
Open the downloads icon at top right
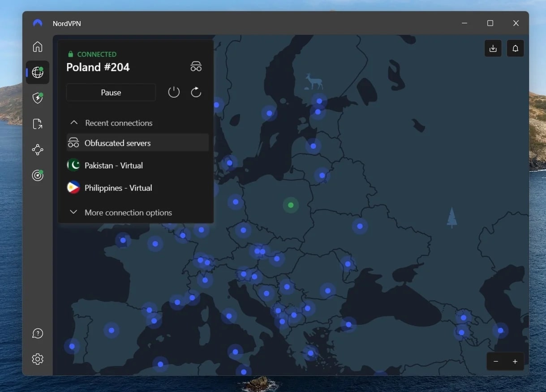[x=493, y=48]
